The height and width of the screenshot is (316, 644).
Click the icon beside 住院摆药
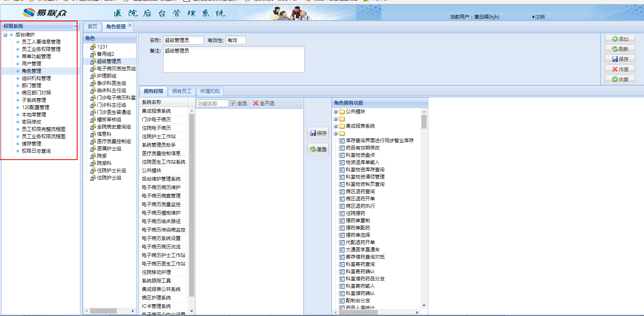pyautogui.click(x=342, y=213)
